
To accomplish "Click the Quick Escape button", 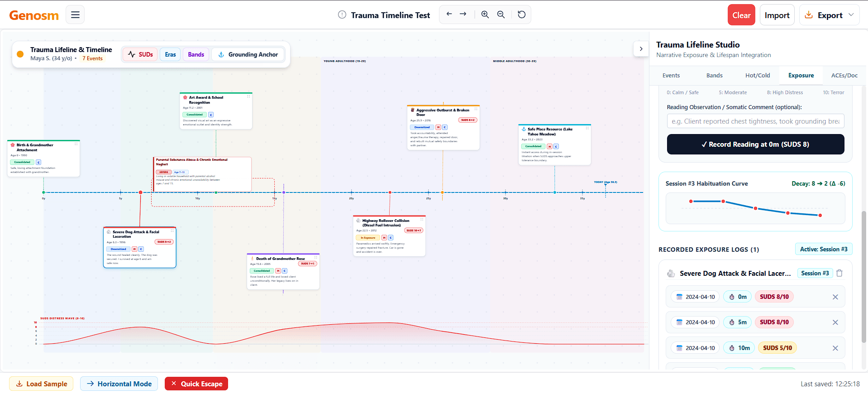I will tap(196, 384).
